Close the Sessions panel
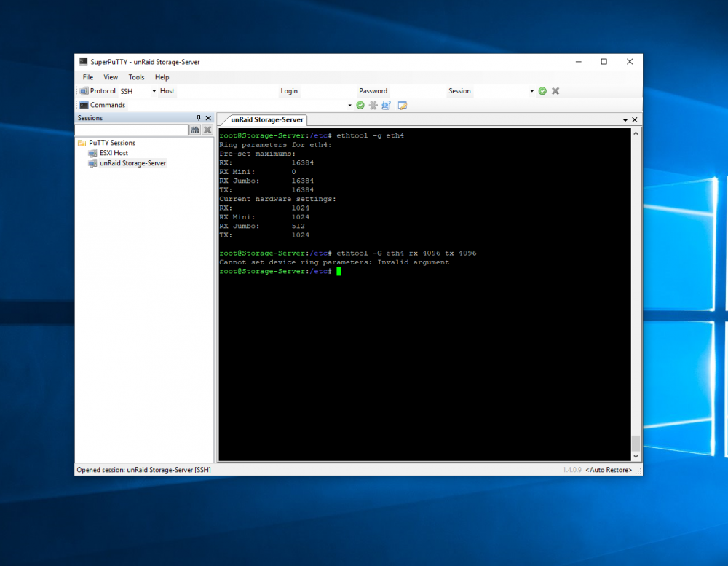Image resolution: width=728 pixels, height=566 pixels. (x=208, y=118)
